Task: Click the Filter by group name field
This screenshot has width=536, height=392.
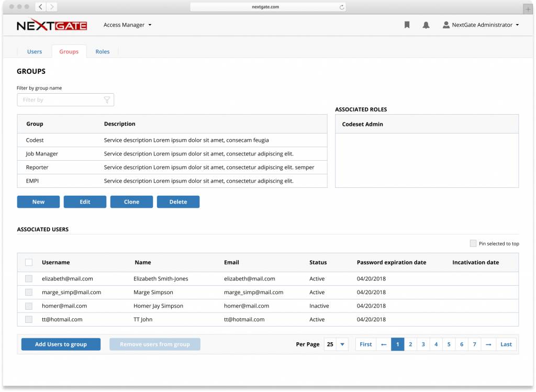Action: (x=65, y=100)
